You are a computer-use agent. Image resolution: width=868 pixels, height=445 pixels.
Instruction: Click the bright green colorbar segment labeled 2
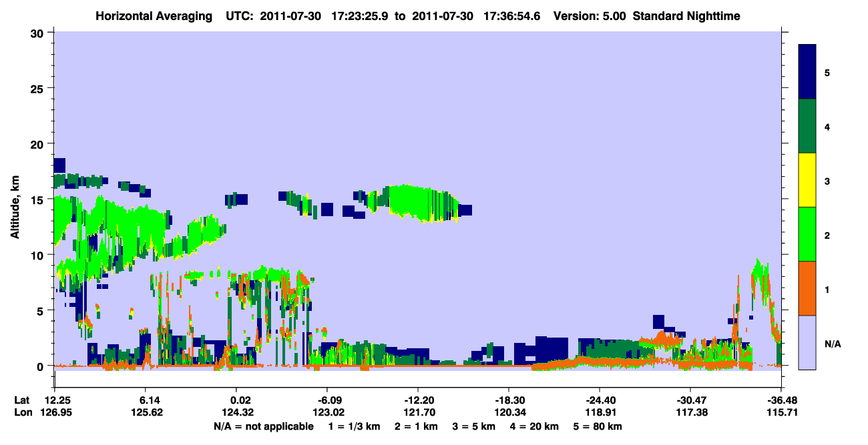807,234
